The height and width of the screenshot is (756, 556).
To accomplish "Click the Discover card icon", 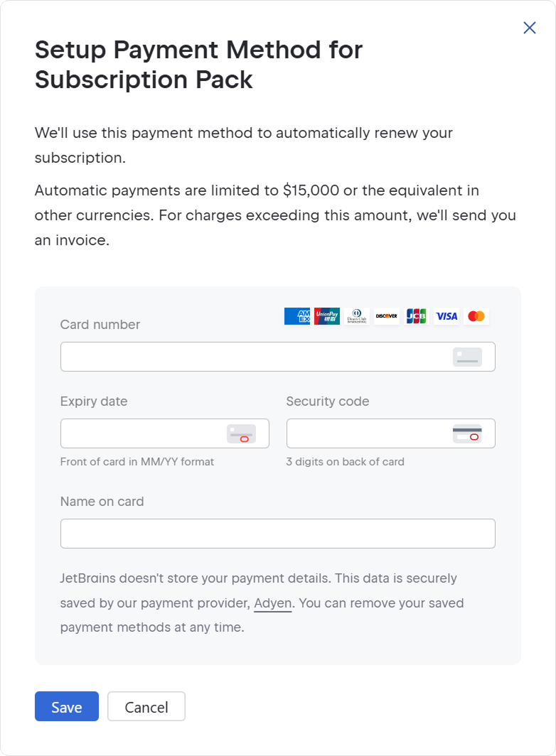I will pos(387,316).
